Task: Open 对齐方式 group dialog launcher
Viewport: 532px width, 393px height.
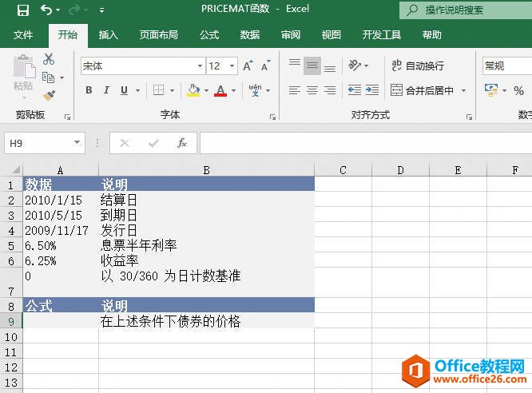Action: 469,117
